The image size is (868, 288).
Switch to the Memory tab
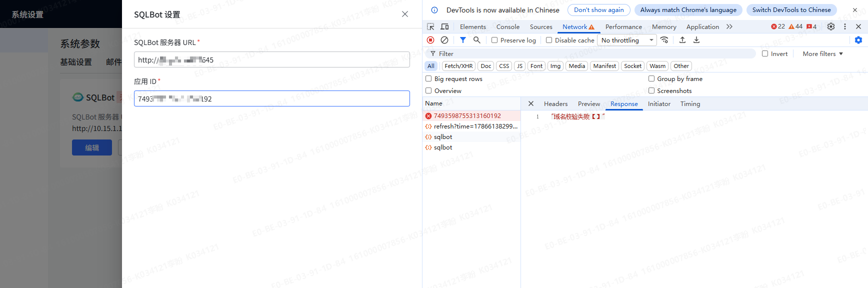click(664, 26)
